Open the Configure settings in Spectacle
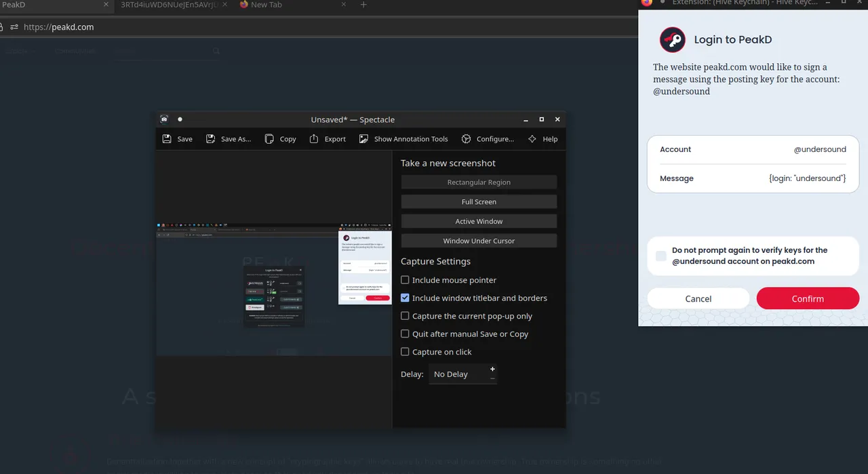 point(488,139)
